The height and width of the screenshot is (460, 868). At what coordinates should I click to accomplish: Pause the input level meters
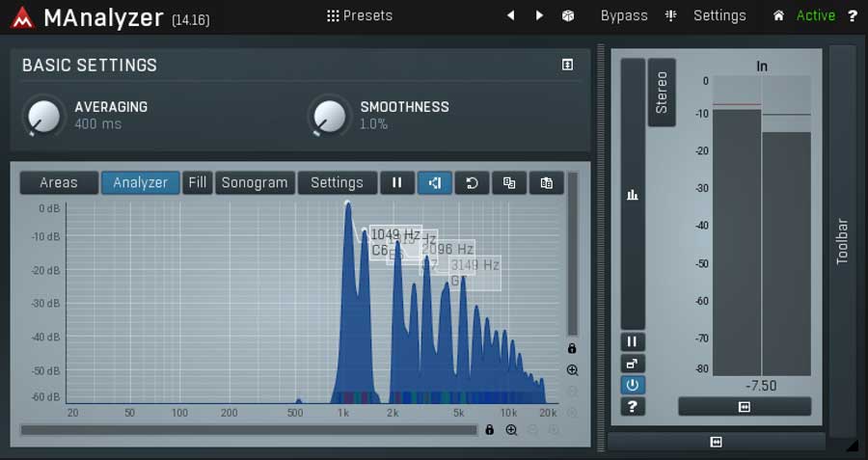coord(632,342)
